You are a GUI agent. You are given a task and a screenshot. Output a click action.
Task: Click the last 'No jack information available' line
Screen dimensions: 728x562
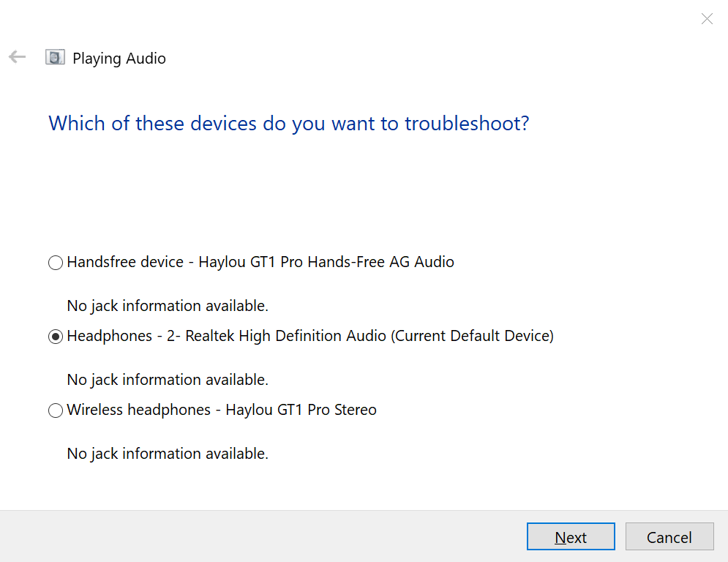click(x=167, y=453)
